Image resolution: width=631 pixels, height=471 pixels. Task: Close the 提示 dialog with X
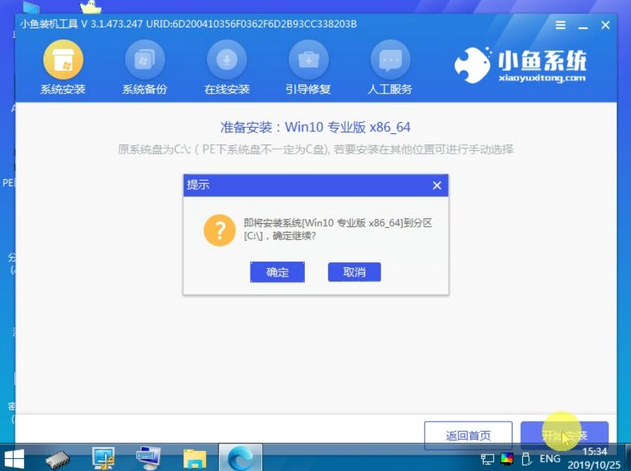click(x=437, y=185)
